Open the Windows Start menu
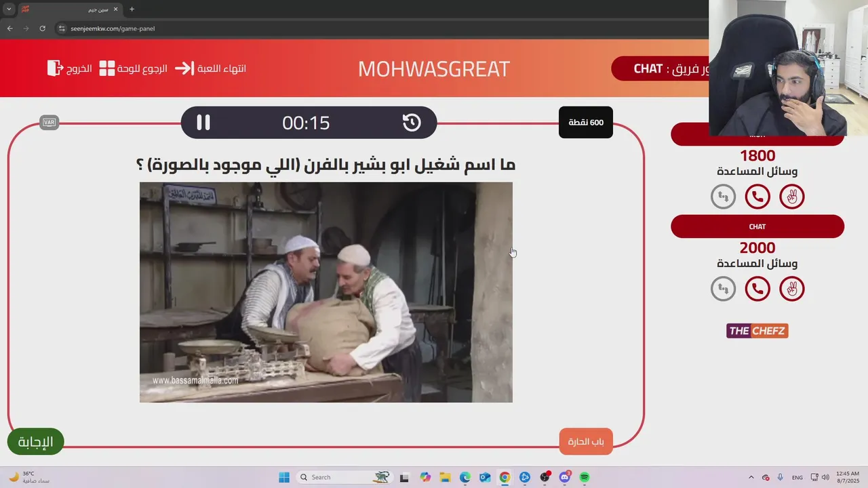The image size is (868, 488). coord(283,477)
